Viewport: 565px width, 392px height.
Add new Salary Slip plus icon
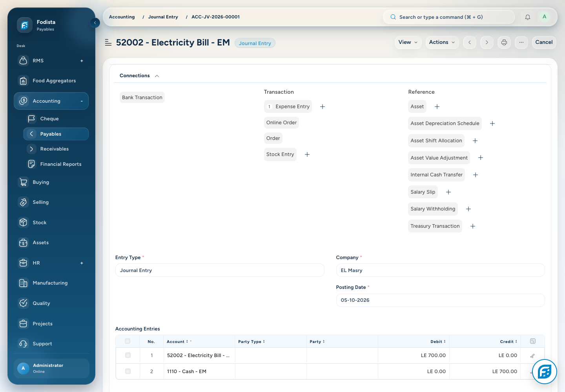(448, 192)
